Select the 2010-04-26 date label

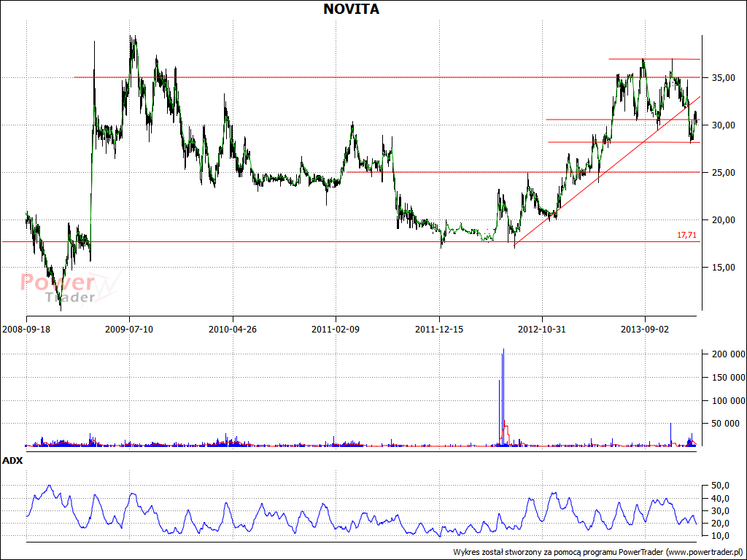click(233, 329)
